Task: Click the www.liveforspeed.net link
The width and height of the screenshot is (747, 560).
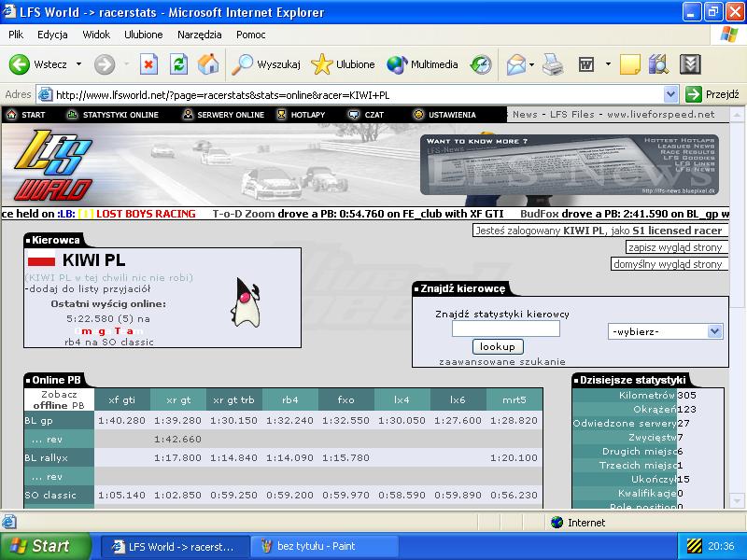Action: [x=661, y=114]
